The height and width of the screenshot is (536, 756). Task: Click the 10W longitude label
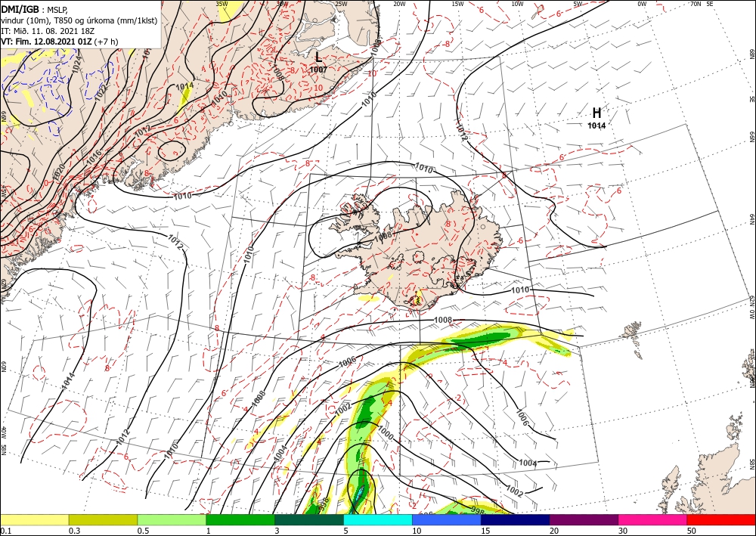[517, 4]
